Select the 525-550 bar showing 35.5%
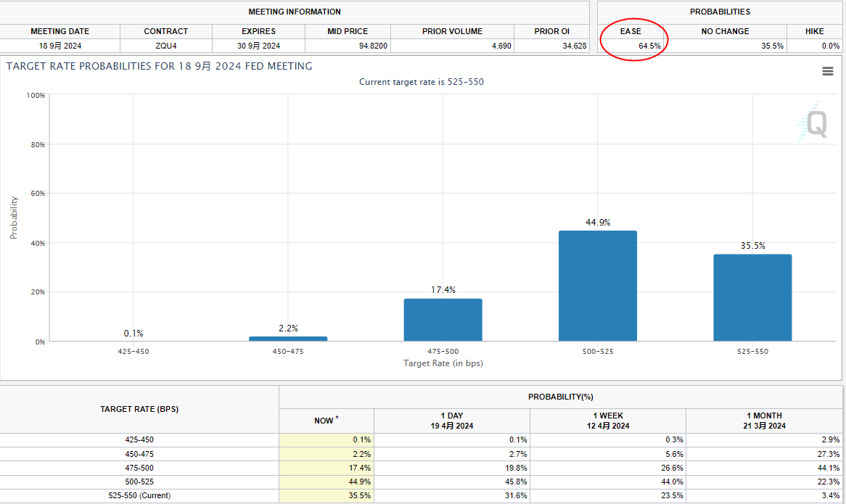Viewport: 846px width, 504px height. coord(752,297)
